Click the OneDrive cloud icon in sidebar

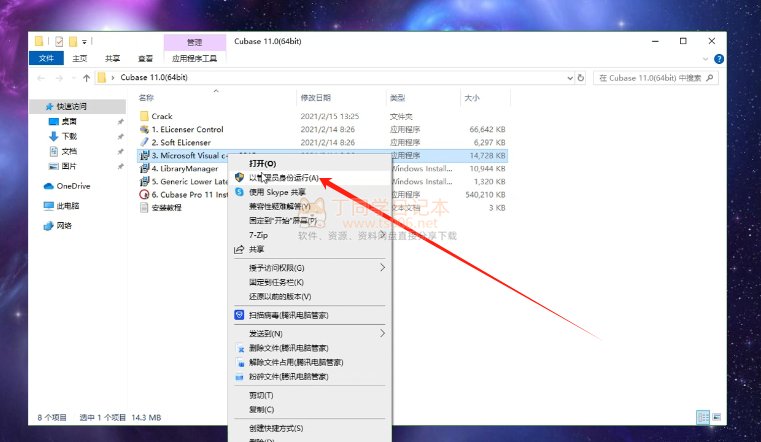(48, 186)
